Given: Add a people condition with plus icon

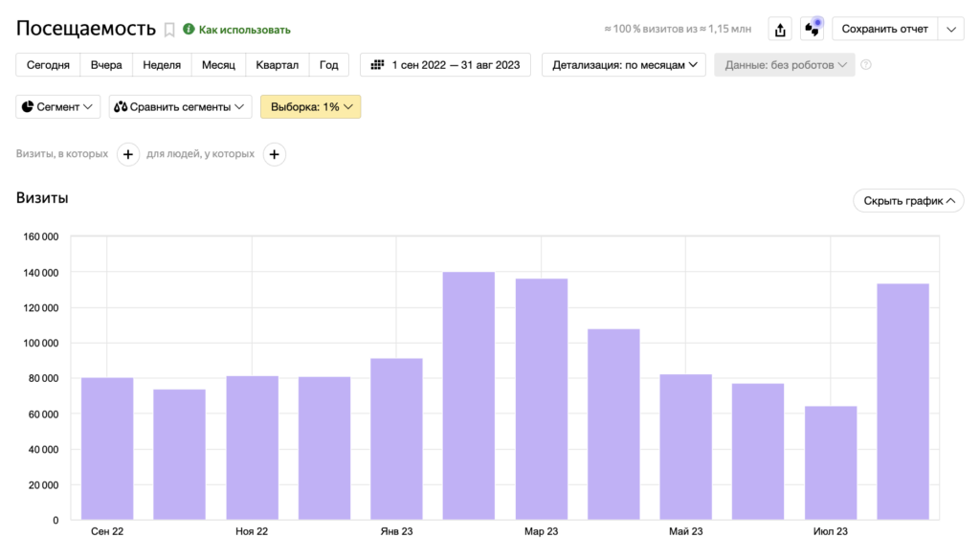Looking at the screenshot, I should [275, 154].
